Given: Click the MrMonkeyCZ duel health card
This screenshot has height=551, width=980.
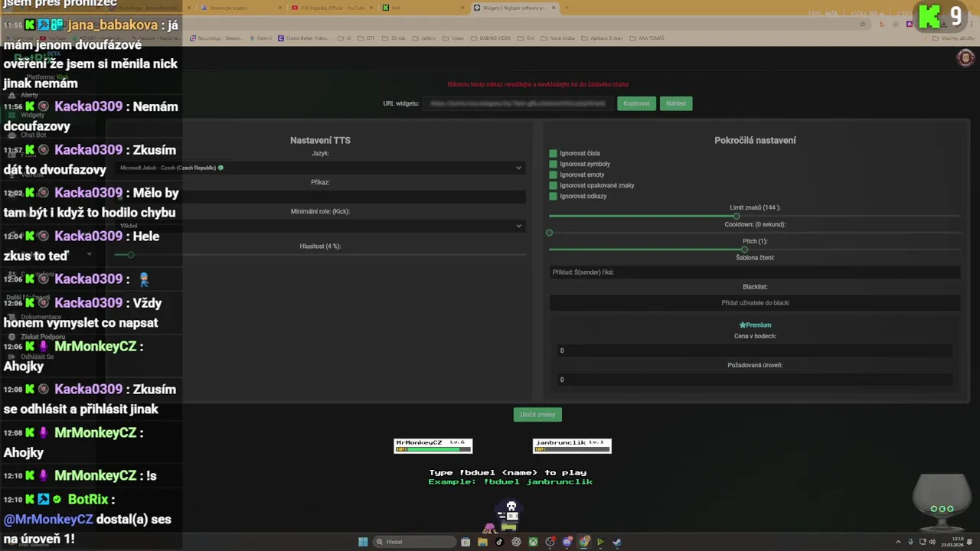Looking at the screenshot, I should 433,445.
